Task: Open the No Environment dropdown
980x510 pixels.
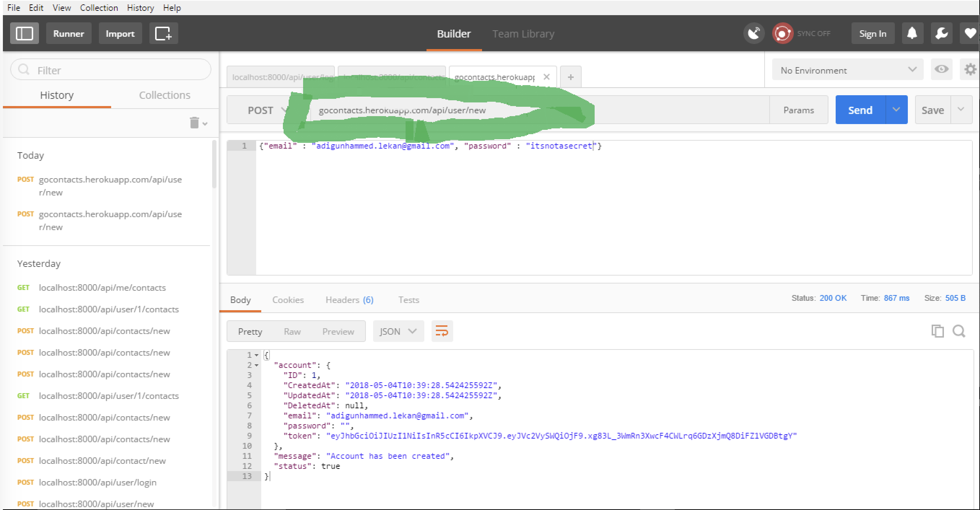Action: tap(847, 70)
